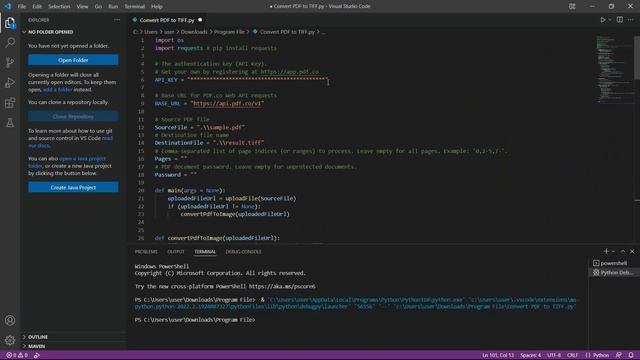Screen dimensions: 640x360
Task: Open the new terminal launch profile dropdown
Action: pyautogui.click(x=613, y=251)
